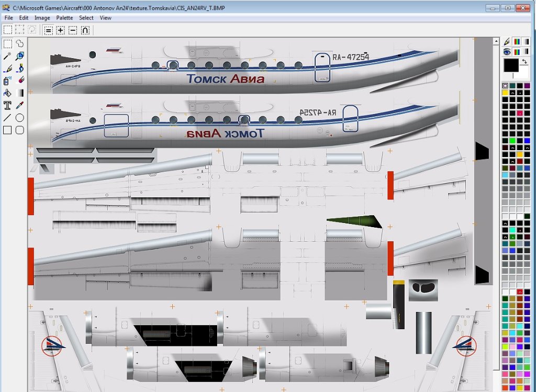
Task: Click the round tail emblem at bottom left
Action: tap(52, 346)
